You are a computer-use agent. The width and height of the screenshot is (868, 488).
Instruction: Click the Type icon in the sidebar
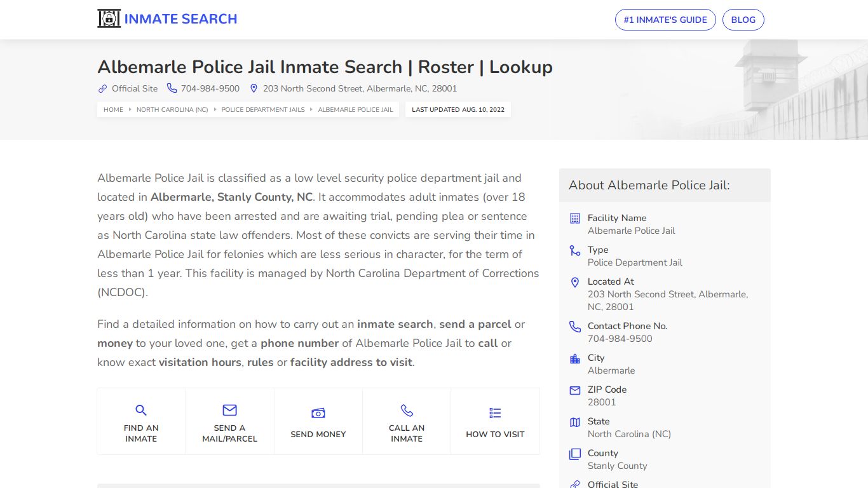click(x=575, y=250)
